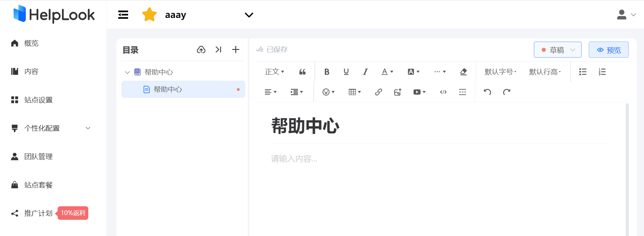Toggle italic formatting
The height and width of the screenshot is (236, 644).
[x=365, y=72]
